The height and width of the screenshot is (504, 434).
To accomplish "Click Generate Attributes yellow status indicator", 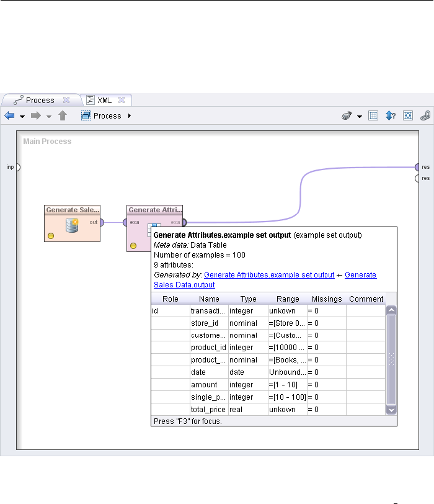I will (133, 245).
